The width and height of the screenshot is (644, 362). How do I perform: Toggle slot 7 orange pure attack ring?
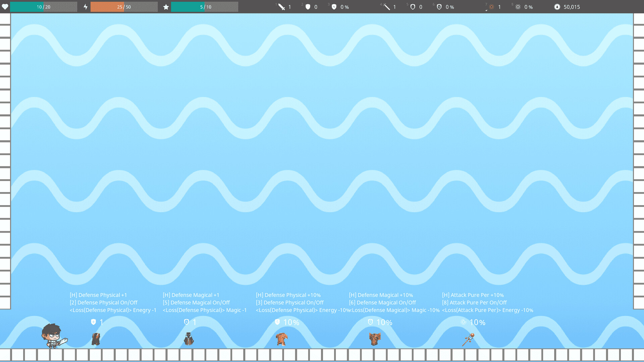click(x=492, y=7)
